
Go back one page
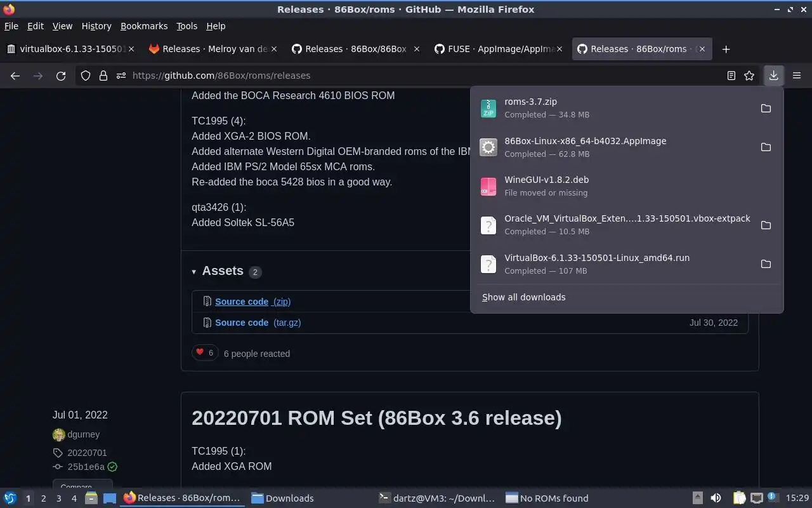tap(15, 76)
